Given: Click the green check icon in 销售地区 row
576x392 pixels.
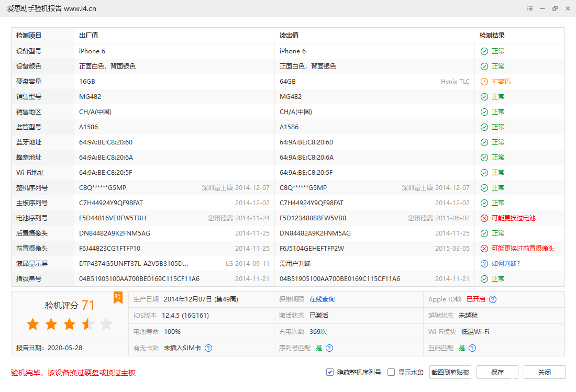Looking at the screenshot, I should click(484, 112).
